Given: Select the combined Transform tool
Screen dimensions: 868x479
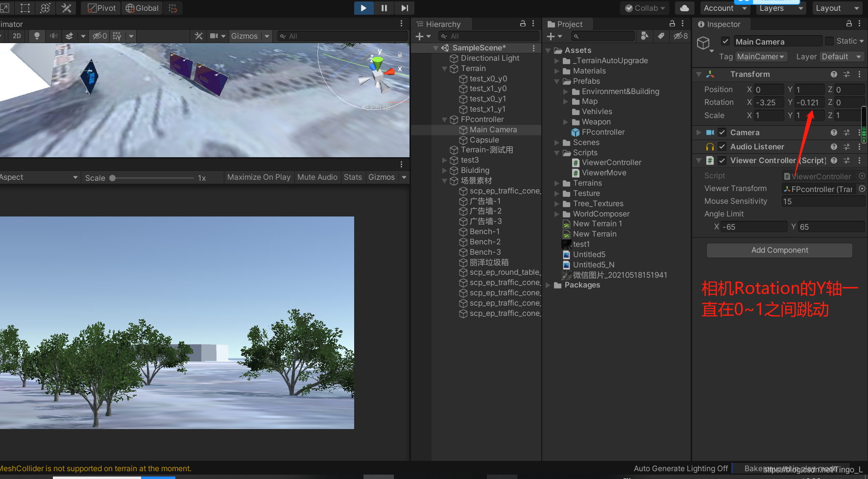Looking at the screenshot, I should (46, 8).
